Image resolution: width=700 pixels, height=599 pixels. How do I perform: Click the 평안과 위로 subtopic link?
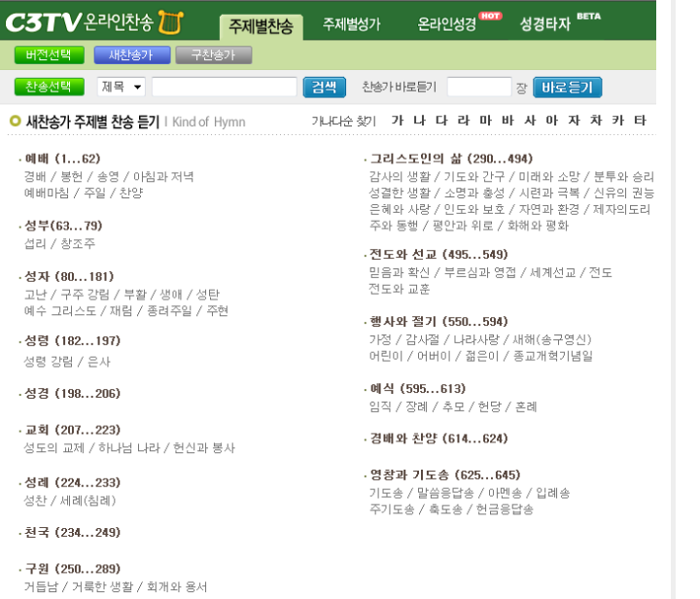pos(463,227)
